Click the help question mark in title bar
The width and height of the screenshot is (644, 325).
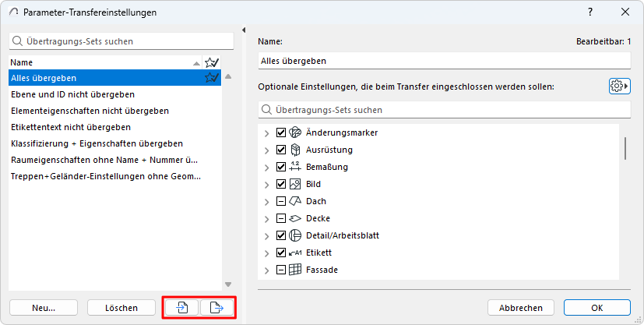click(x=589, y=12)
